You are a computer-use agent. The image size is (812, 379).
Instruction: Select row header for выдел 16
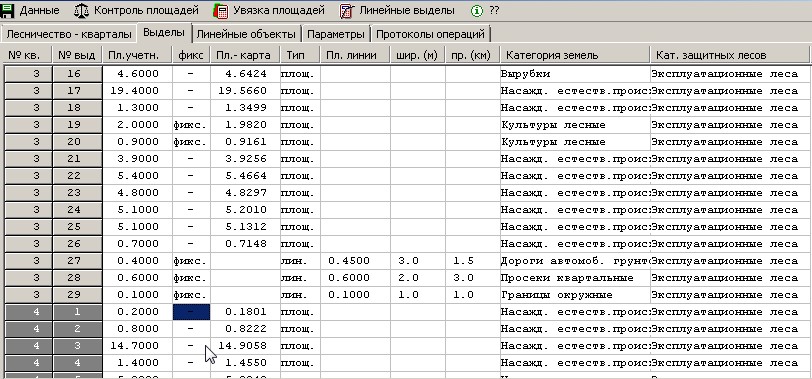(x=77, y=74)
